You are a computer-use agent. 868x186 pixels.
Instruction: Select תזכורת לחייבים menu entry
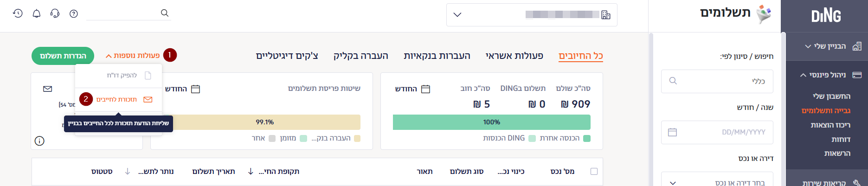point(117,99)
